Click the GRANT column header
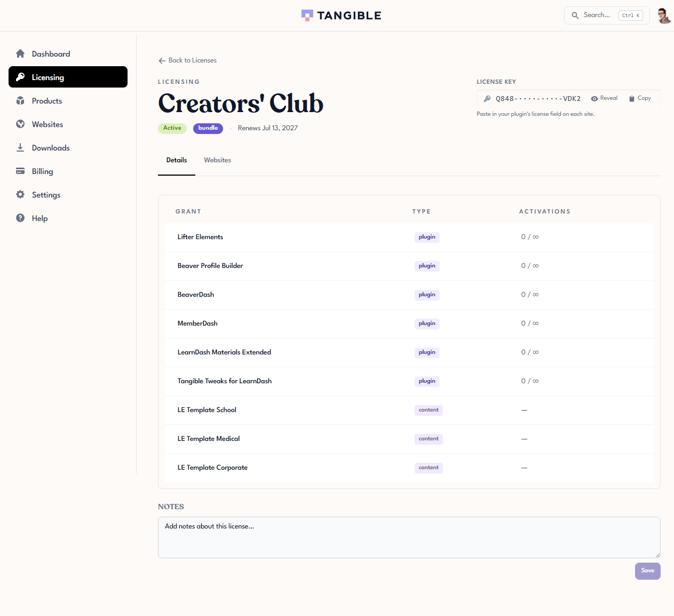Image resolution: width=674 pixels, height=616 pixels. coord(188,211)
